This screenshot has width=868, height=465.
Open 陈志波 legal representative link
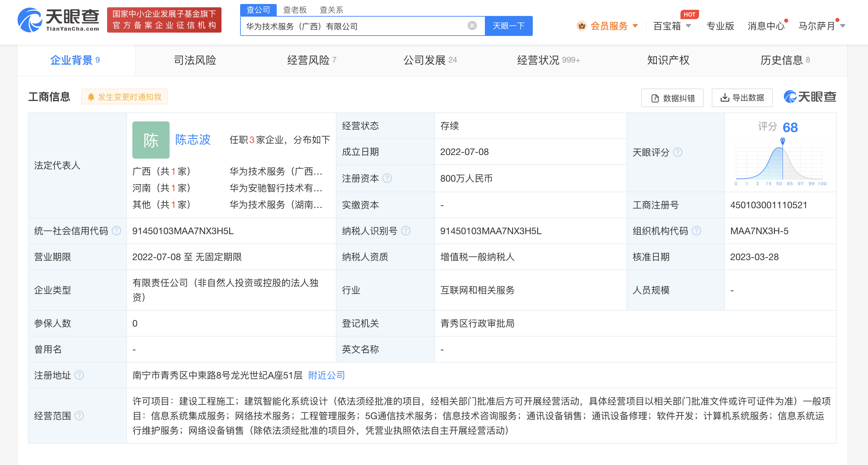click(x=193, y=139)
